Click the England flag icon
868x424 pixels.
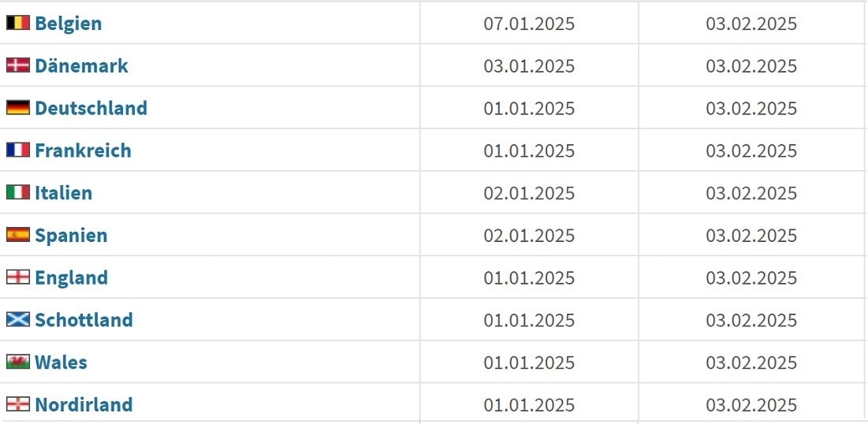point(17,277)
